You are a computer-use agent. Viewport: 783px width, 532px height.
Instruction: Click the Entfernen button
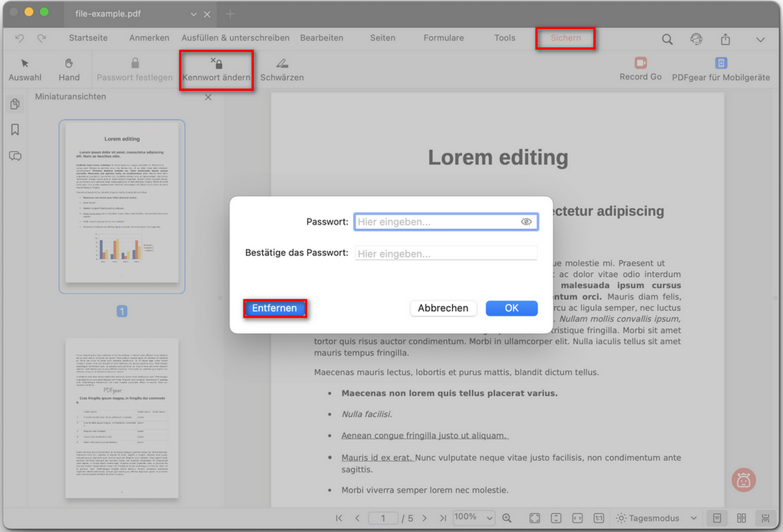pos(275,308)
